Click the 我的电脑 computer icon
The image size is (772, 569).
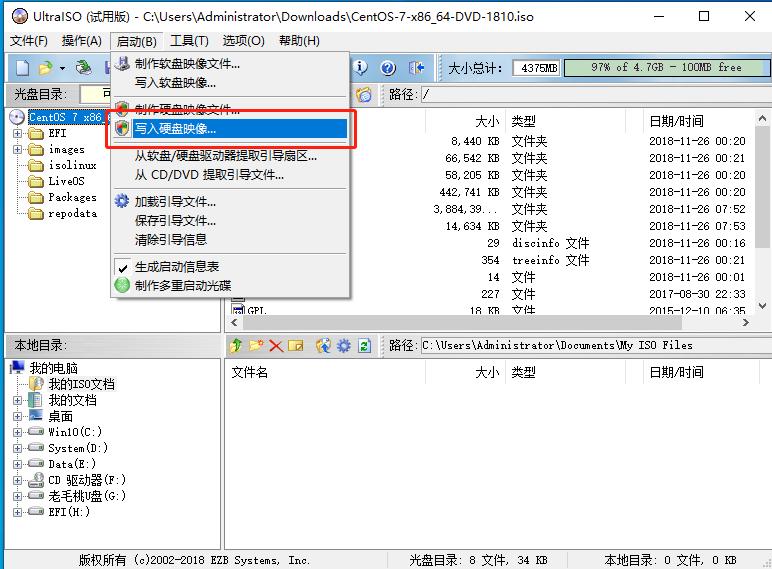pos(17,368)
